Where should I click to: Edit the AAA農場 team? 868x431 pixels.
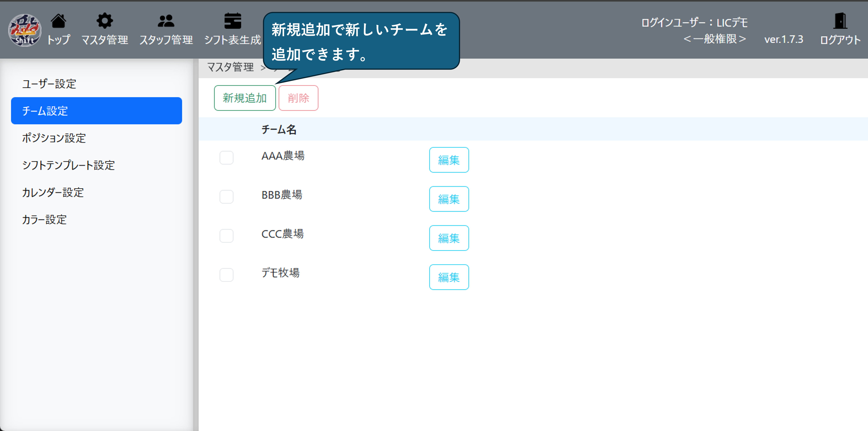pos(448,160)
